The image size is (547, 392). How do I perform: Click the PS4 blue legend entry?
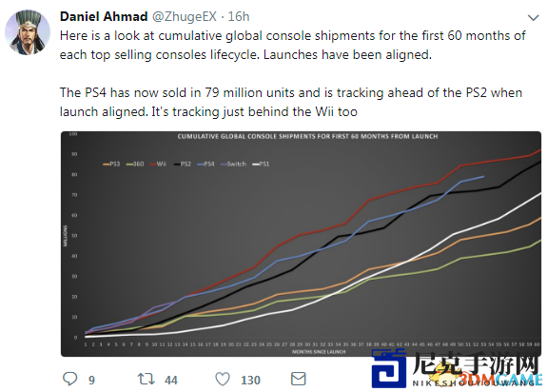click(x=205, y=164)
